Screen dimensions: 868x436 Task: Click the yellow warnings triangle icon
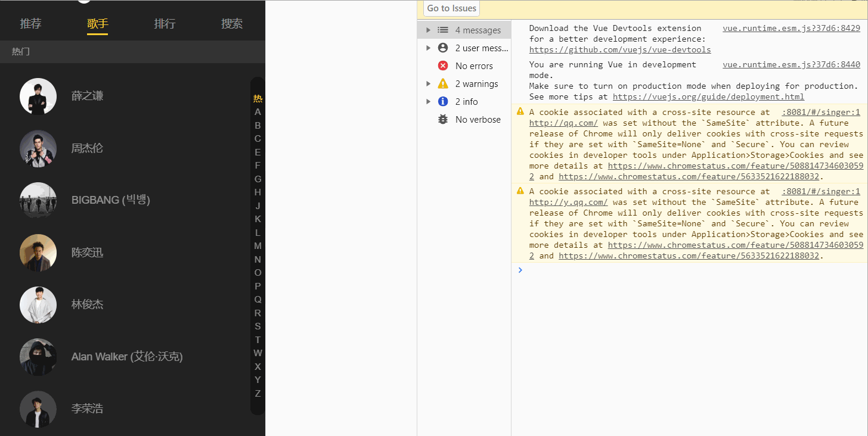(443, 83)
